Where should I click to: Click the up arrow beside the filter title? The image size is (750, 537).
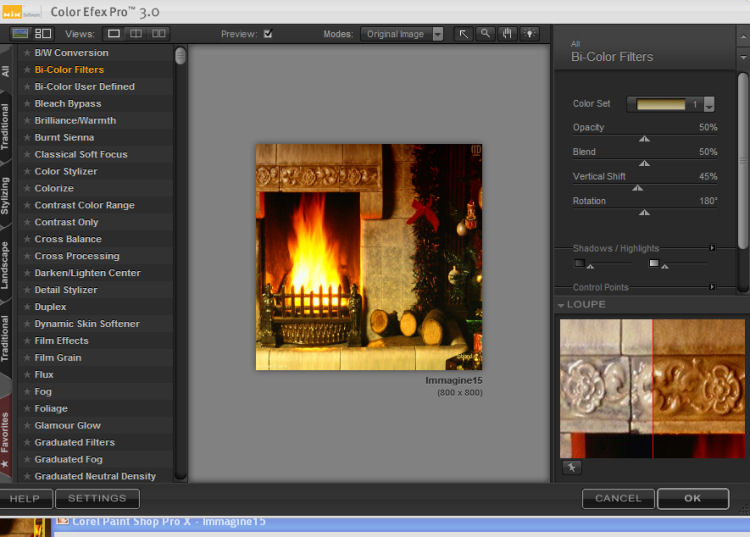743,36
